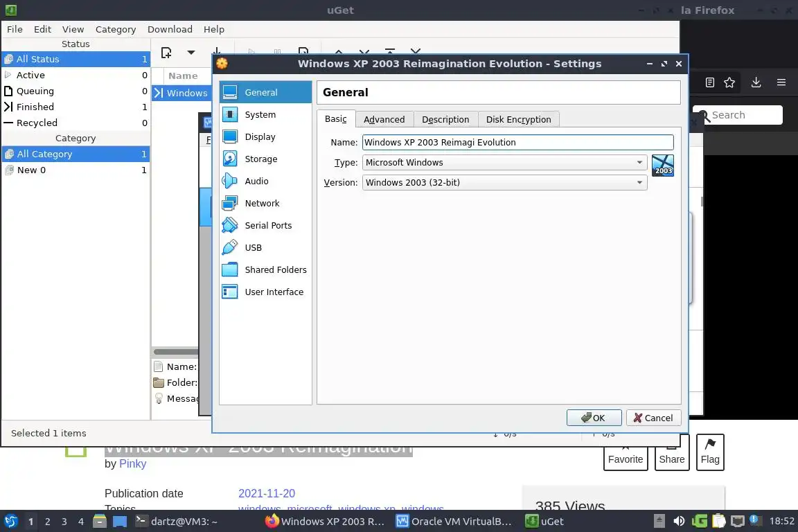Click uGet's new download toolbar icon
Image resolution: width=798 pixels, height=532 pixels.
click(166, 53)
